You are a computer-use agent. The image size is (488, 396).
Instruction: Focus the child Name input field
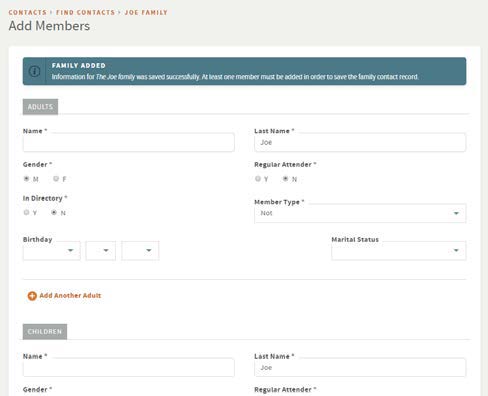tap(129, 368)
